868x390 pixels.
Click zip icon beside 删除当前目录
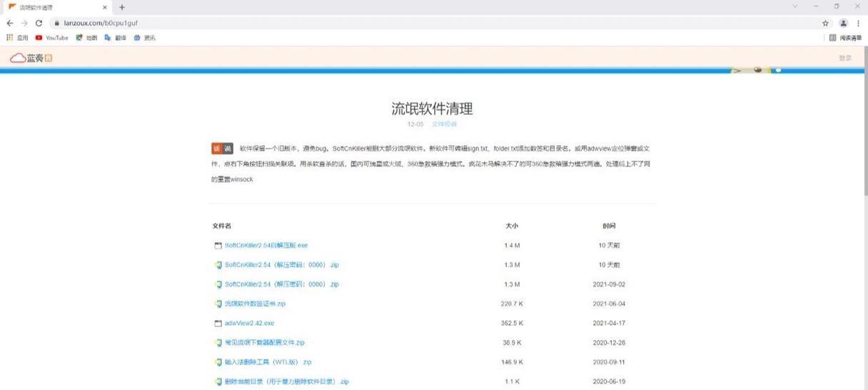218,381
